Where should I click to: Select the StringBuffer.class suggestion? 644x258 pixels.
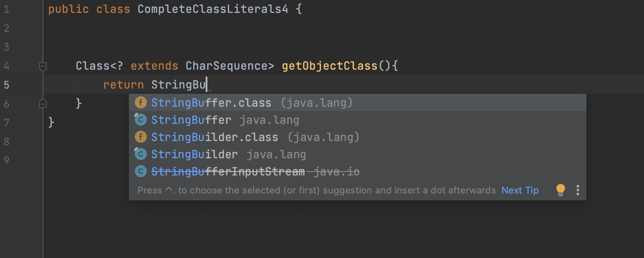click(x=357, y=103)
